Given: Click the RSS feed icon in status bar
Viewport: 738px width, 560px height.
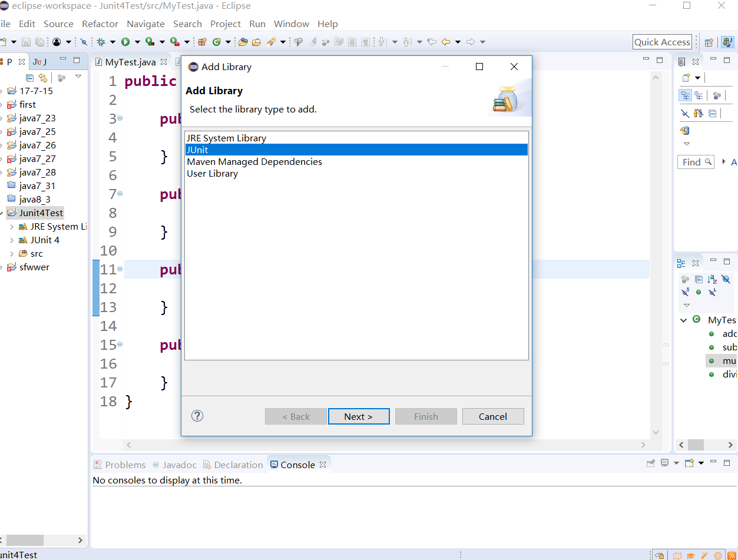Looking at the screenshot, I should pyautogui.click(x=731, y=555).
